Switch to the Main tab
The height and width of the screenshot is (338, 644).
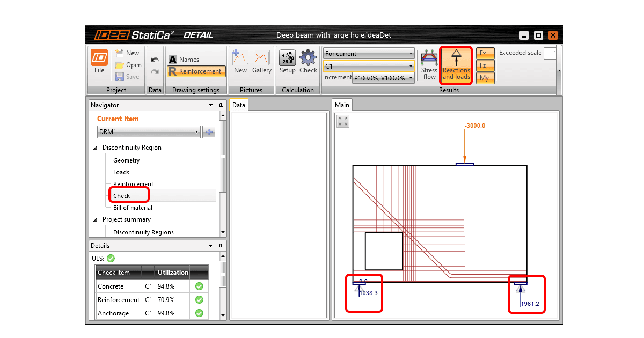(x=342, y=105)
